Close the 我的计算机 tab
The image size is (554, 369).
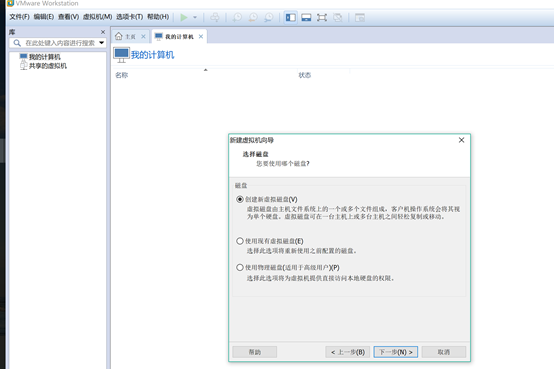201,36
